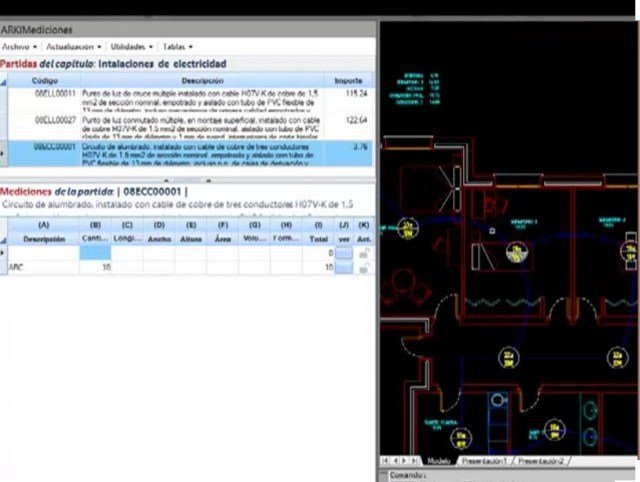The width and height of the screenshot is (640, 482).
Task: Sort by the Código column header
Action: [44, 81]
